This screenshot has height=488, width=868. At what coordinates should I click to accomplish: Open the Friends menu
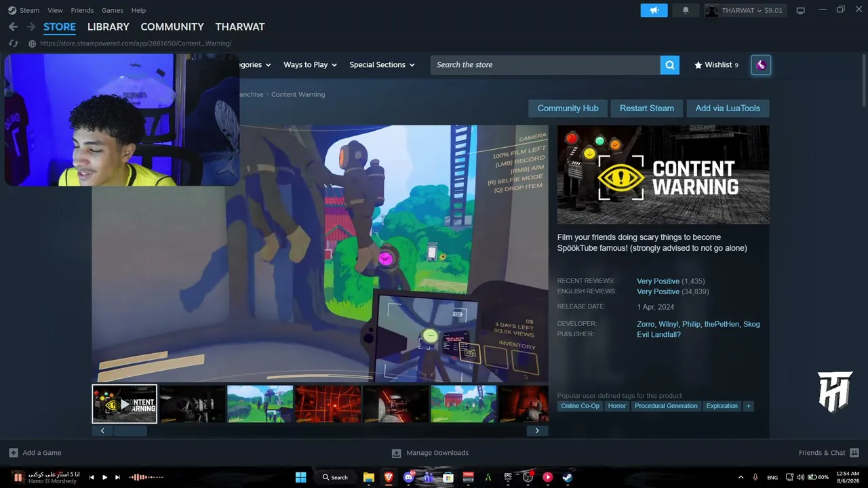(82, 10)
